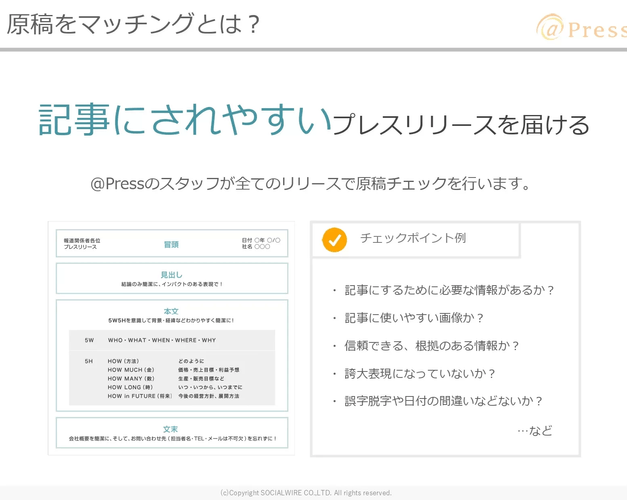Select 記事にするために必要な情報があるか？ bullet

pos(449,290)
